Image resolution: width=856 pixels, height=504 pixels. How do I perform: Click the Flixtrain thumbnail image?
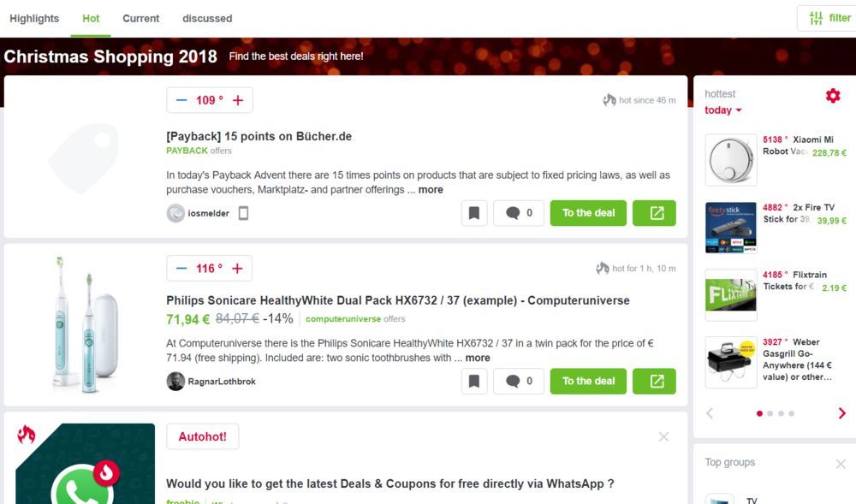pyautogui.click(x=731, y=295)
